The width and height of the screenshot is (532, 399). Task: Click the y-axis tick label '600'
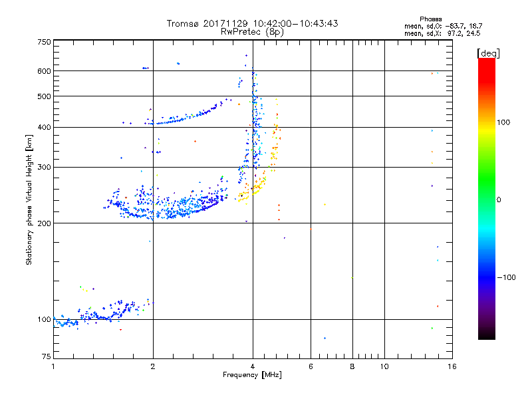click(x=45, y=71)
